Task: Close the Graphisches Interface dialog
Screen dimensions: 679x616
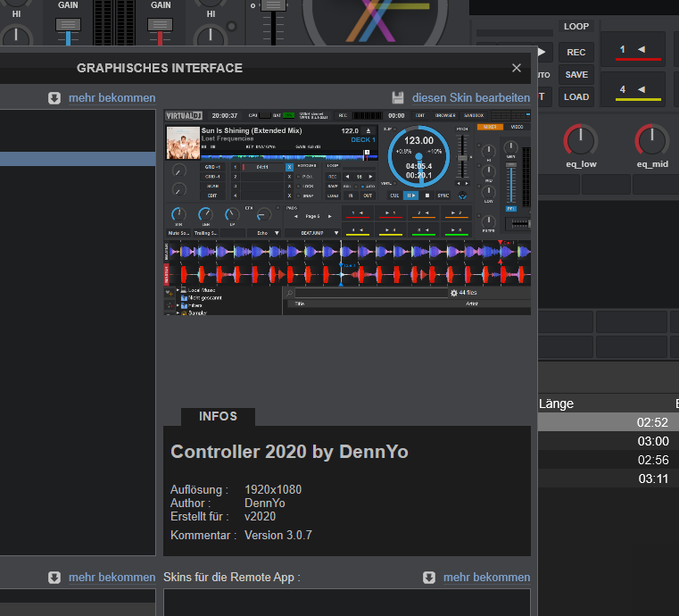Action: 517,68
